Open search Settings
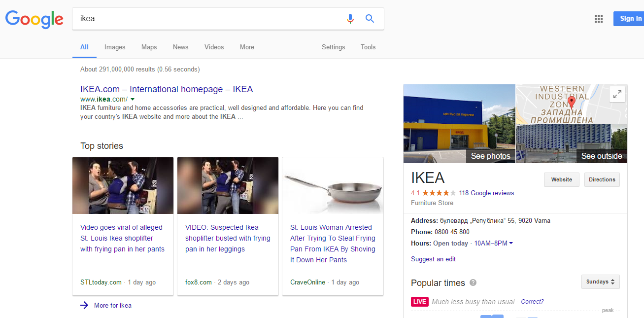This screenshot has width=644, height=318. tap(333, 47)
